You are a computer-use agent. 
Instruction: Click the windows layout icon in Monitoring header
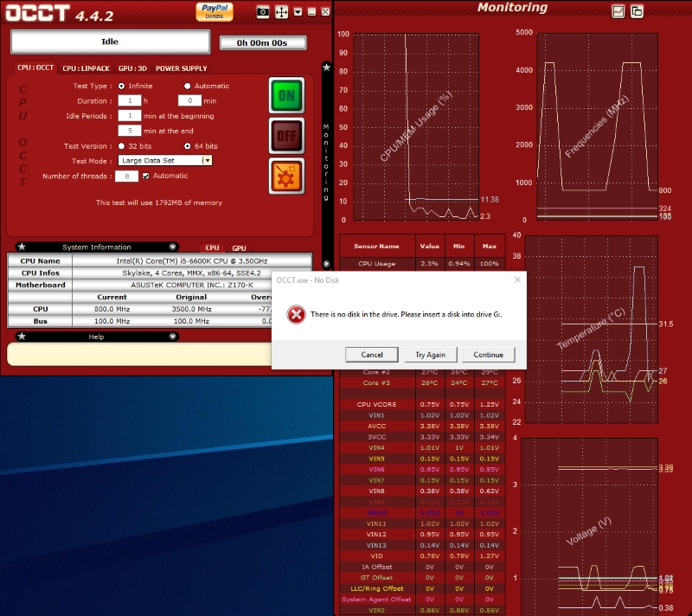point(637,11)
